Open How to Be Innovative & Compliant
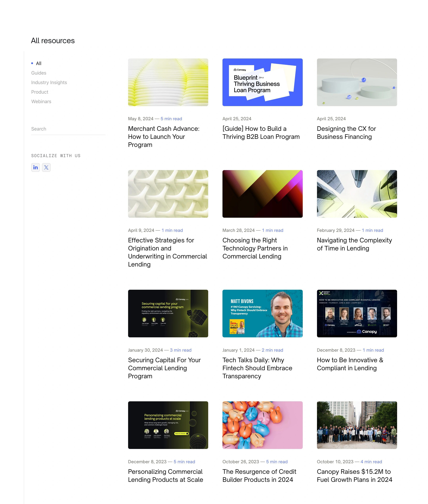428x504 pixels. tap(350, 364)
